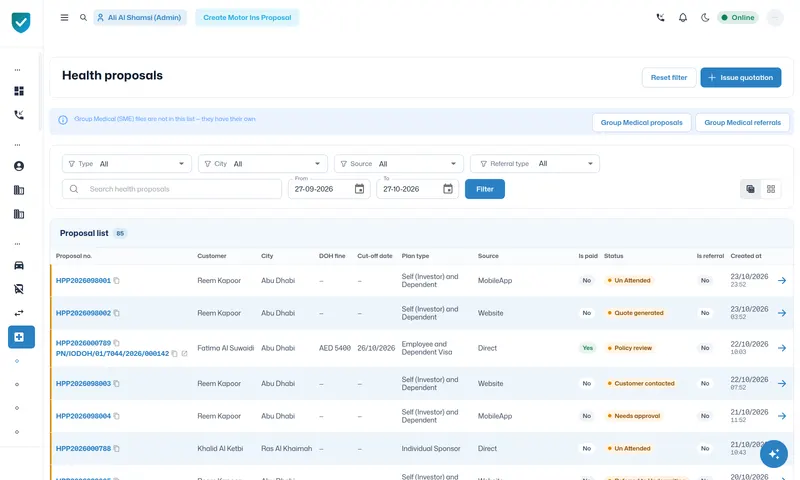
Task: Click Create Motor Ins Proposal button
Action: click(247, 17)
